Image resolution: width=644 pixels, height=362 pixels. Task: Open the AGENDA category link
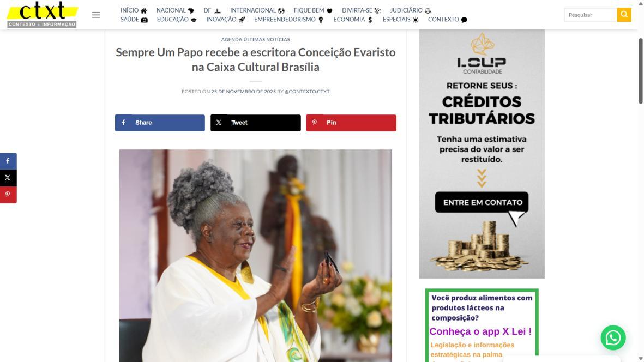click(232, 39)
